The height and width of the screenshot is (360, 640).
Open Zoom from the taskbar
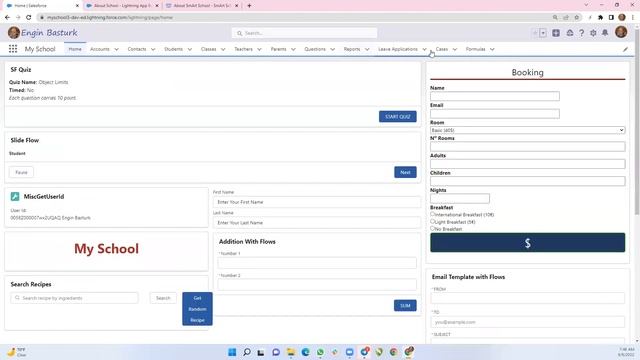click(x=349, y=352)
